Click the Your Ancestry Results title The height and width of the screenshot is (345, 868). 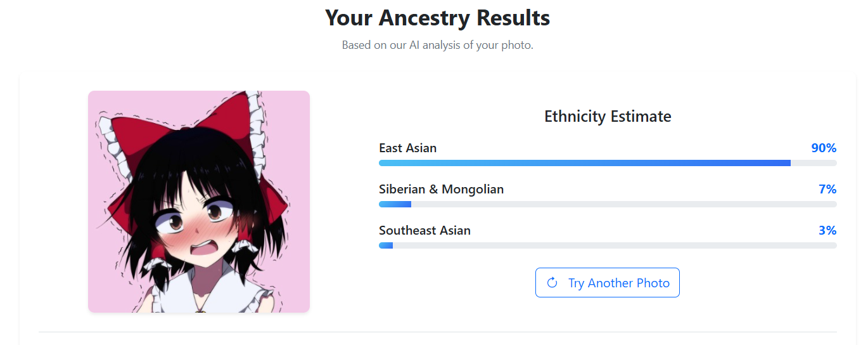437,18
